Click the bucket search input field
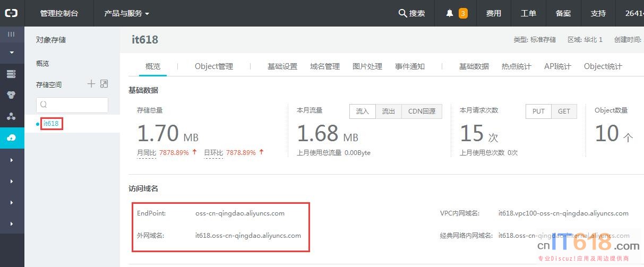 72,105
